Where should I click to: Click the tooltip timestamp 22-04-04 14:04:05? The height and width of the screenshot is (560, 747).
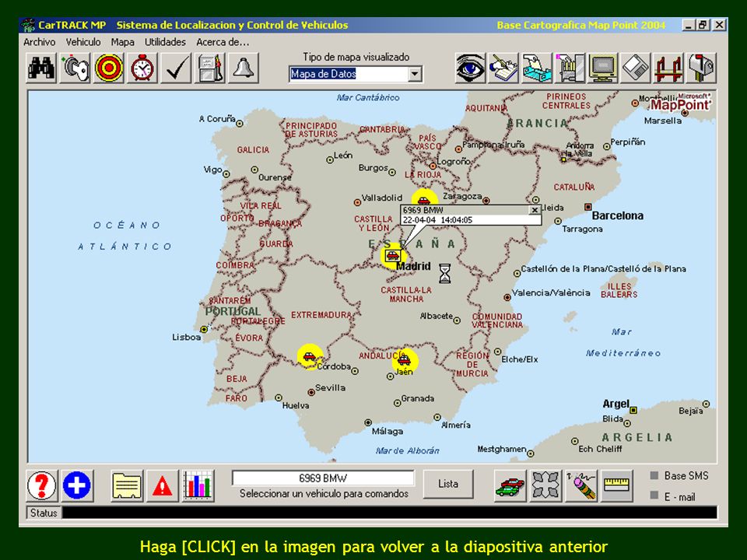click(437, 220)
